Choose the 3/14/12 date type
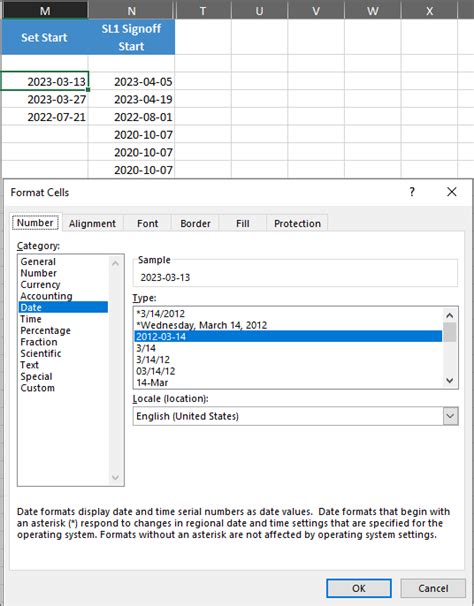The width and height of the screenshot is (474, 606). click(288, 359)
